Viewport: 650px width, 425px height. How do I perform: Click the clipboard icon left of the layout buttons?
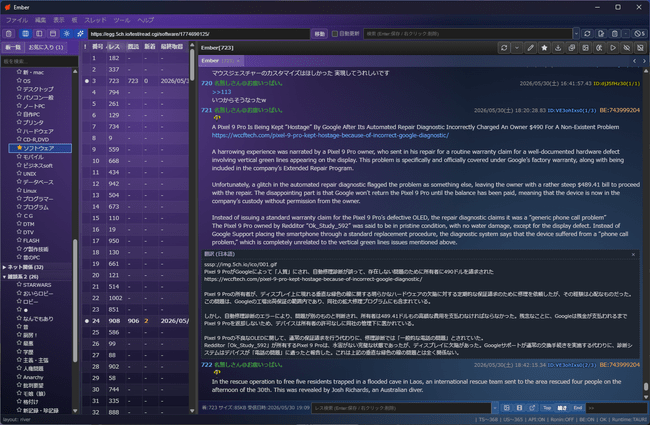pyautogui.click(x=9, y=34)
